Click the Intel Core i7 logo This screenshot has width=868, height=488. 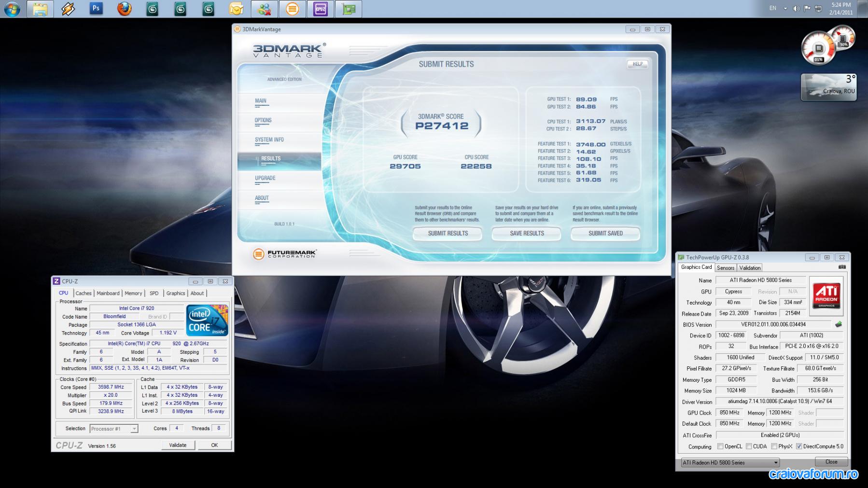pyautogui.click(x=208, y=320)
